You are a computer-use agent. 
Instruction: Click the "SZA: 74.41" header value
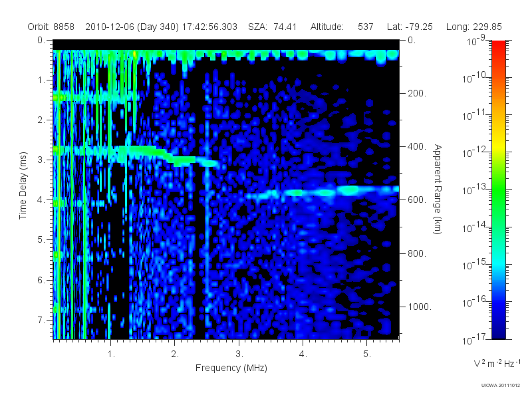[x=273, y=27]
